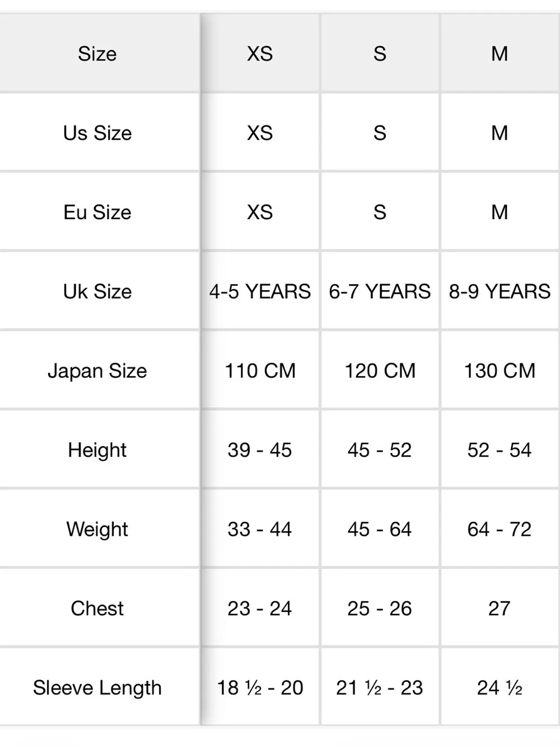
Task: Click the Eu Size row label
Action: (97, 212)
